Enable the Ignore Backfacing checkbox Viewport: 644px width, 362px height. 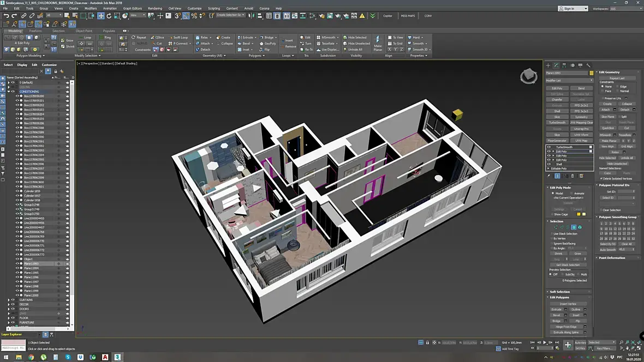pos(551,243)
